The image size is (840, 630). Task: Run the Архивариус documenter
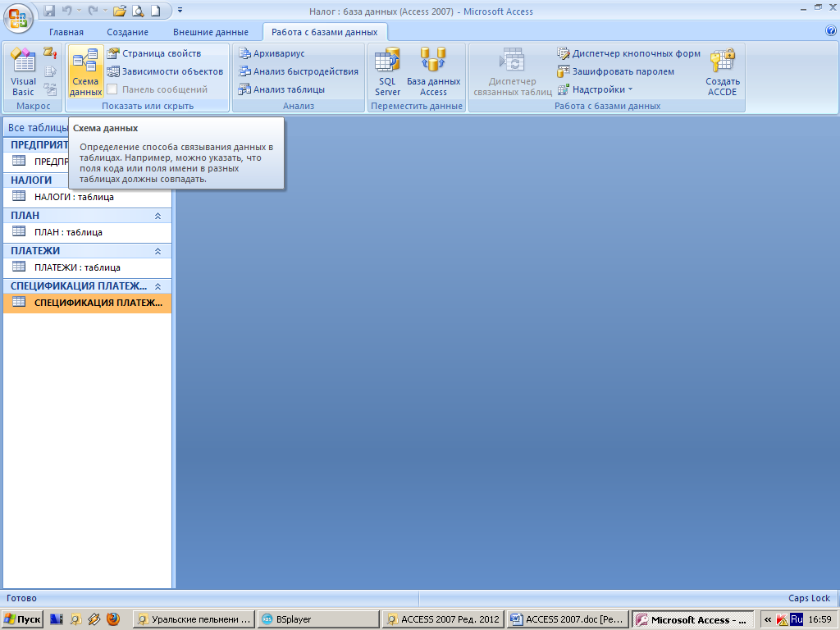272,53
